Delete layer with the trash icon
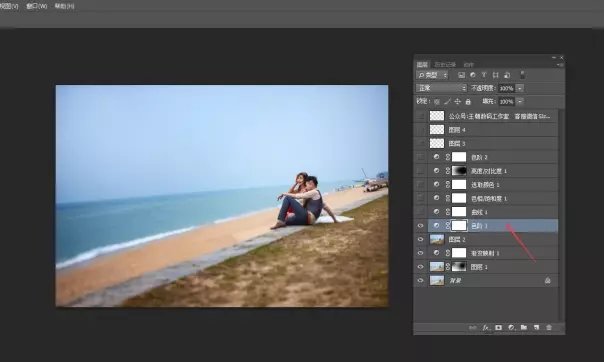 point(549,327)
